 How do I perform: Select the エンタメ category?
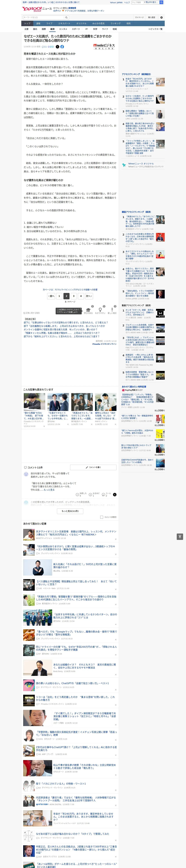click(63, 29)
